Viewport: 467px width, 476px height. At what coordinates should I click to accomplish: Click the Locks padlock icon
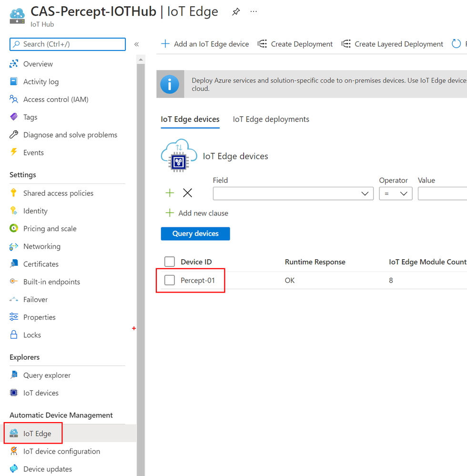(14, 334)
